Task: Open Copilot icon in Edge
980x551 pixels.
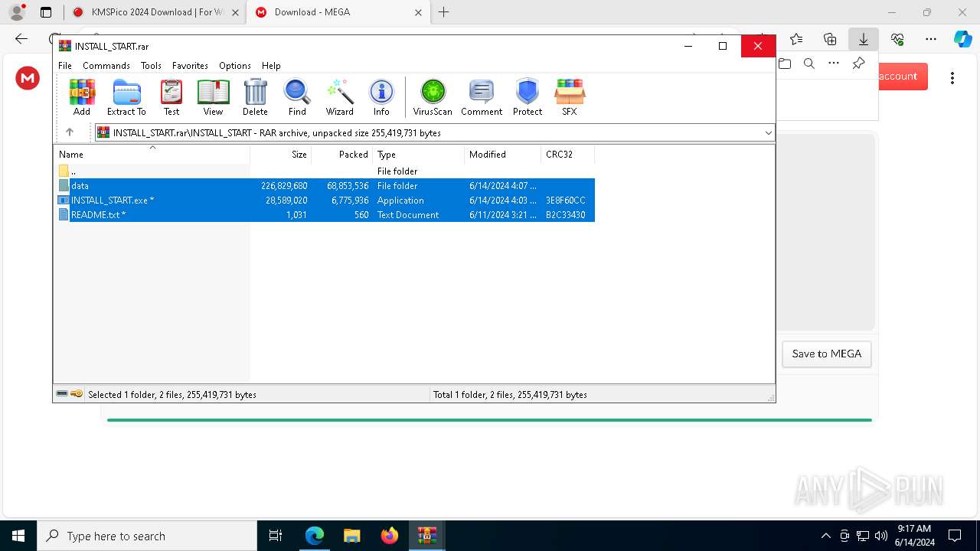Action: 962,39
